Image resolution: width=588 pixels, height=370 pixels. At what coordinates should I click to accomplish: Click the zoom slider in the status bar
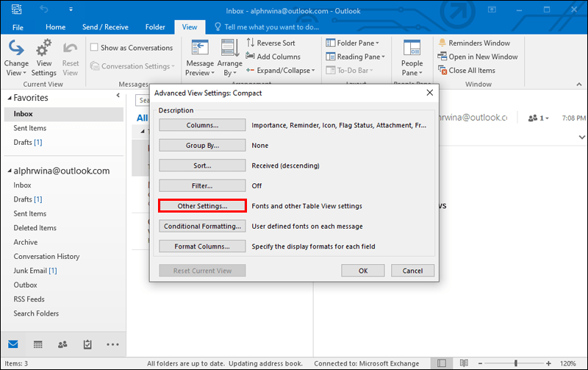pos(516,363)
